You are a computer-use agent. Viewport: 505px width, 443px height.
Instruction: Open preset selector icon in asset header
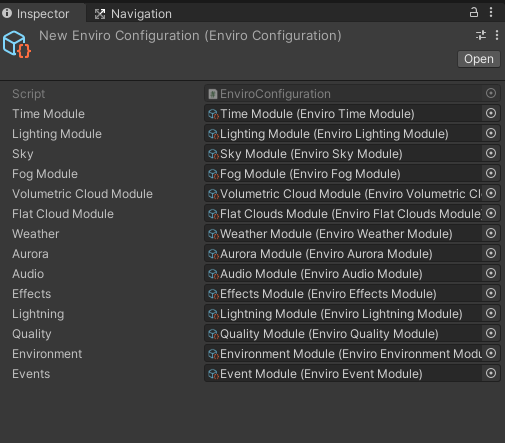pyautogui.click(x=481, y=35)
